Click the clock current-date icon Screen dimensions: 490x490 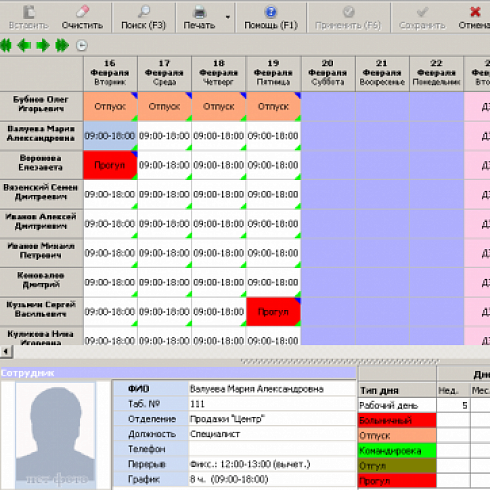[x=82, y=45]
